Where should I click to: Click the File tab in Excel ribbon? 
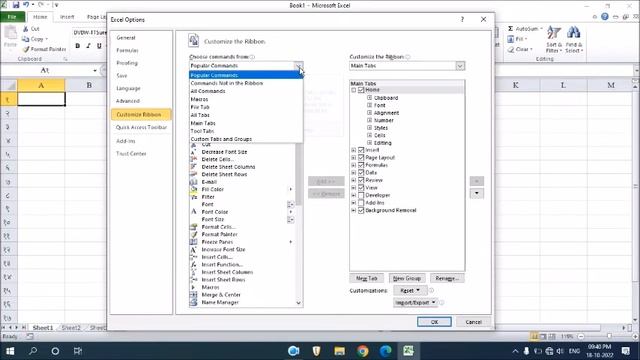12,17
